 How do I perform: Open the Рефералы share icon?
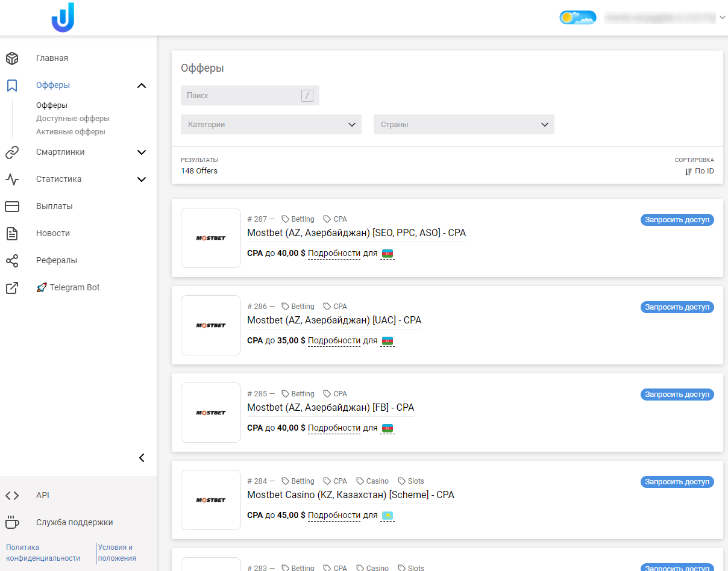tap(12, 261)
